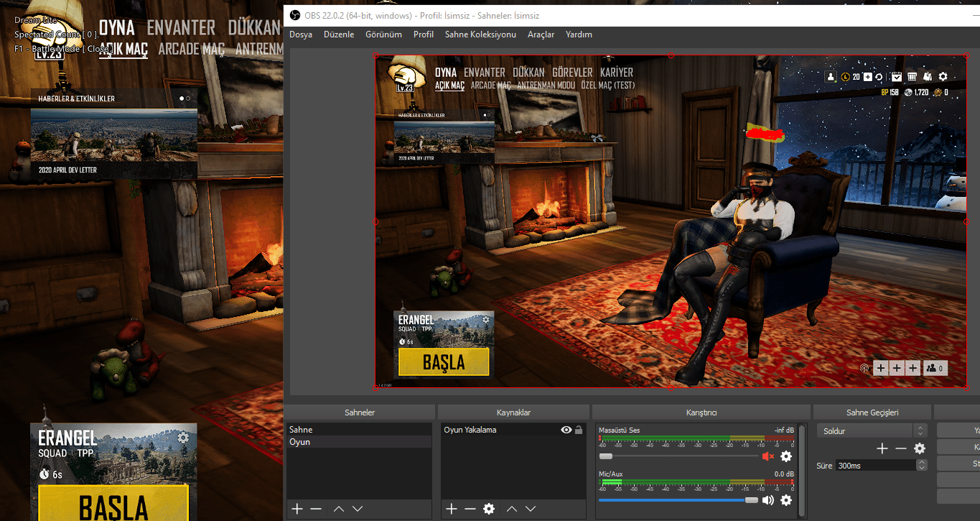Open transition properties gear in Sahne Geçişleri
980x521 pixels.
point(920,448)
